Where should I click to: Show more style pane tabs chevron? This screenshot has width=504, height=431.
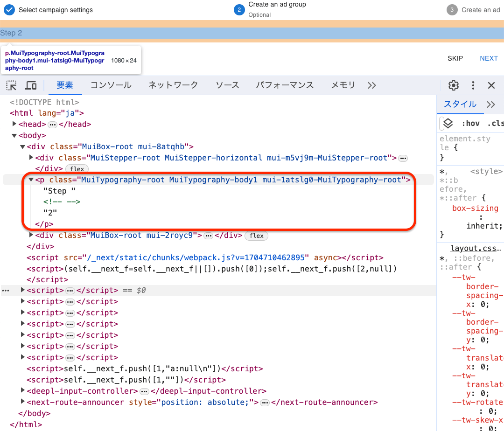491,104
